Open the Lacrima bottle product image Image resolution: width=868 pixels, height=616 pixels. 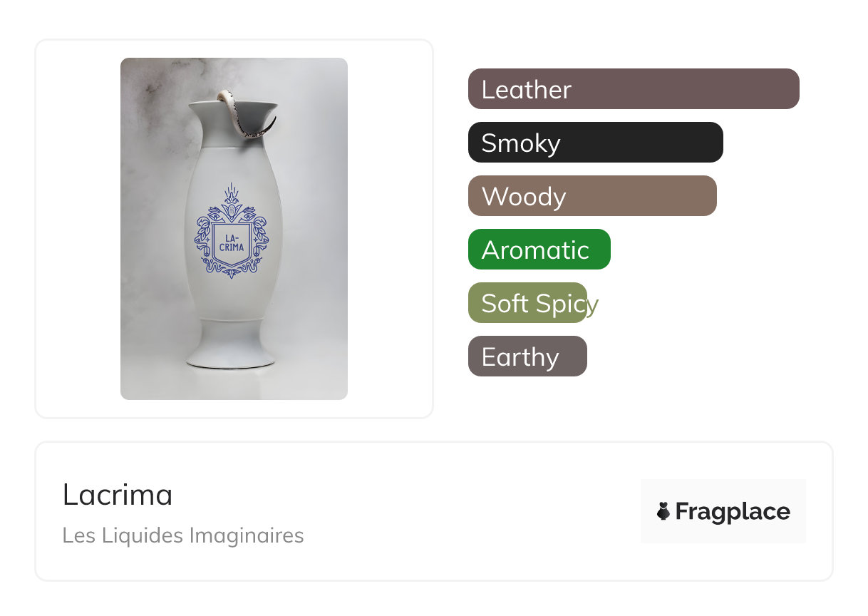point(234,229)
